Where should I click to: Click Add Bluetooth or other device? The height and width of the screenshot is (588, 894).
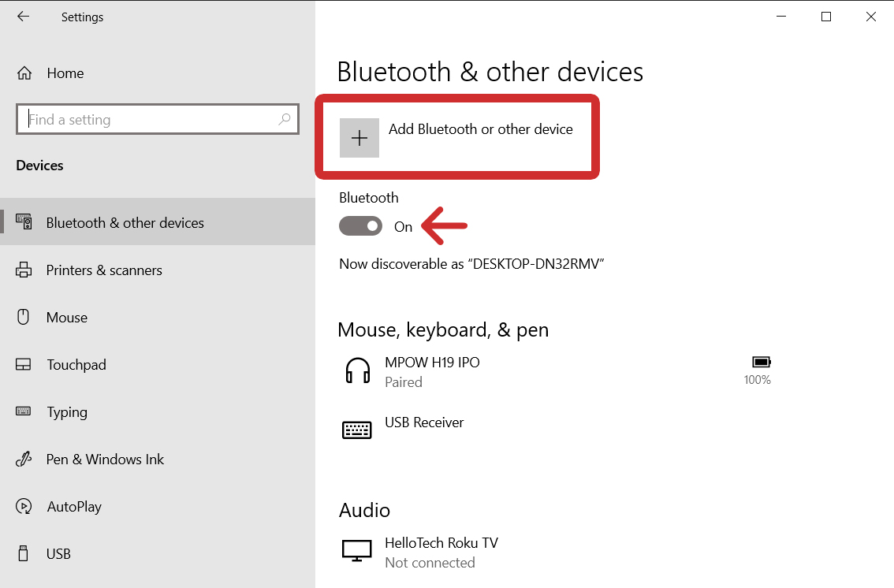tap(457, 136)
